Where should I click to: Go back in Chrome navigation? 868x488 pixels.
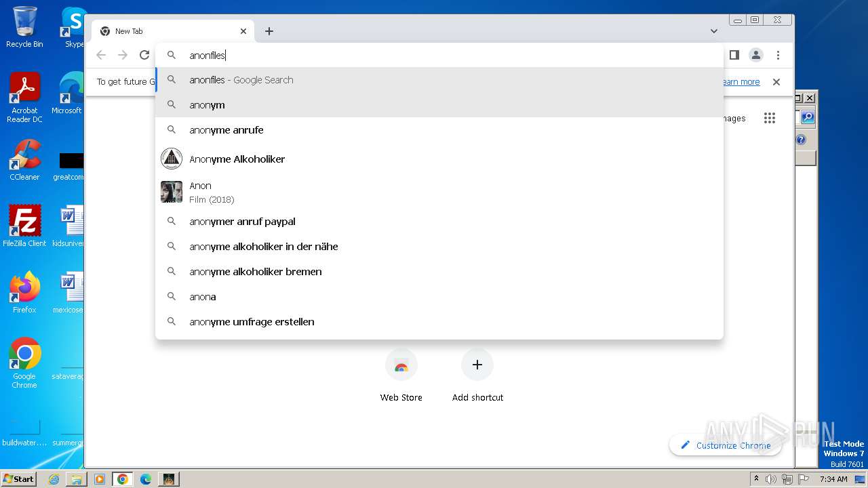pos(101,55)
